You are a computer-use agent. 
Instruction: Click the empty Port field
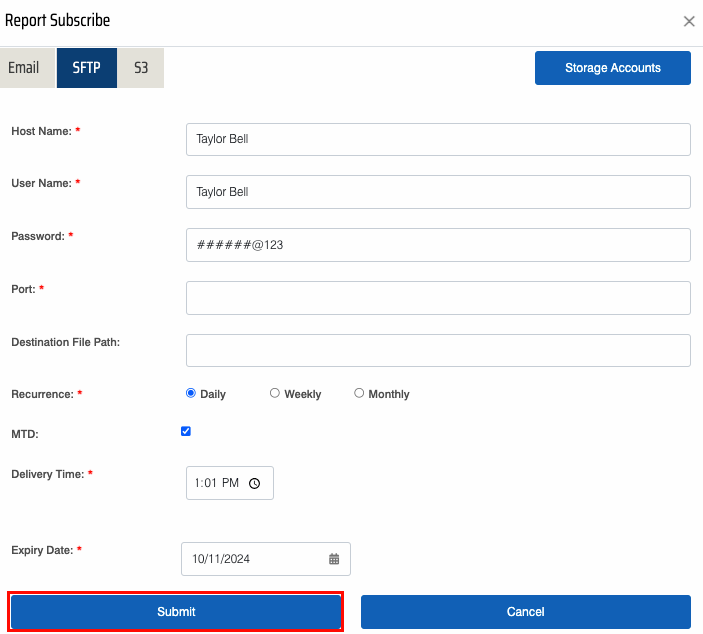click(438, 298)
